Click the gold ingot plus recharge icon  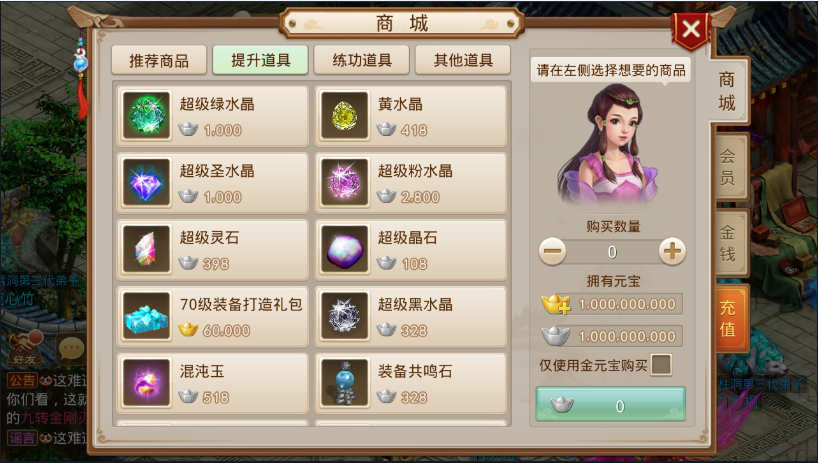click(556, 304)
